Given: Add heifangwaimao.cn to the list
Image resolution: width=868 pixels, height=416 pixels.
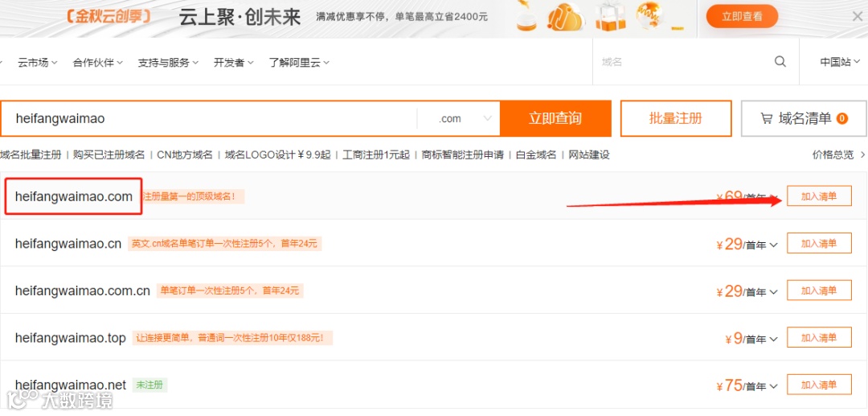Looking at the screenshot, I should (x=819, y=243).
